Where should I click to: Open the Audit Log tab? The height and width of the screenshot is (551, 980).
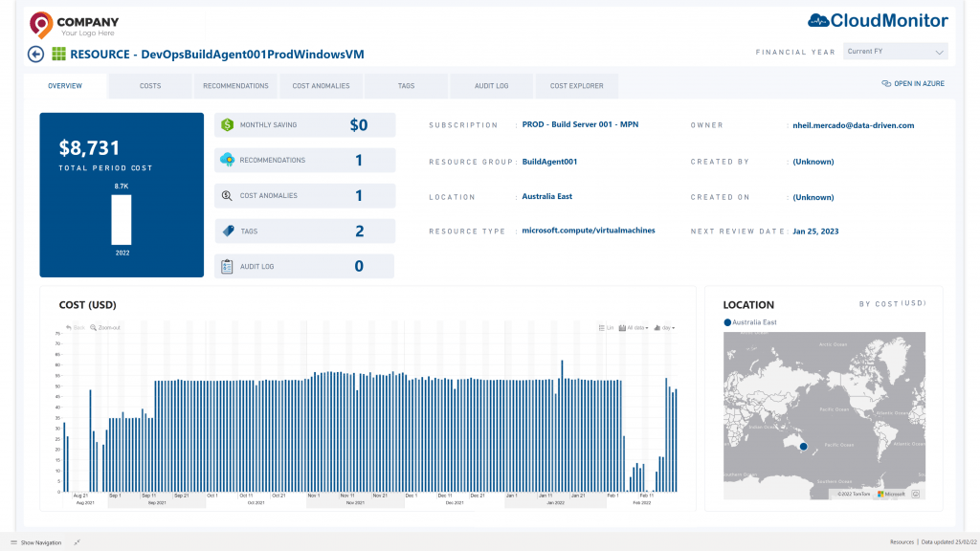coord(491,86)
